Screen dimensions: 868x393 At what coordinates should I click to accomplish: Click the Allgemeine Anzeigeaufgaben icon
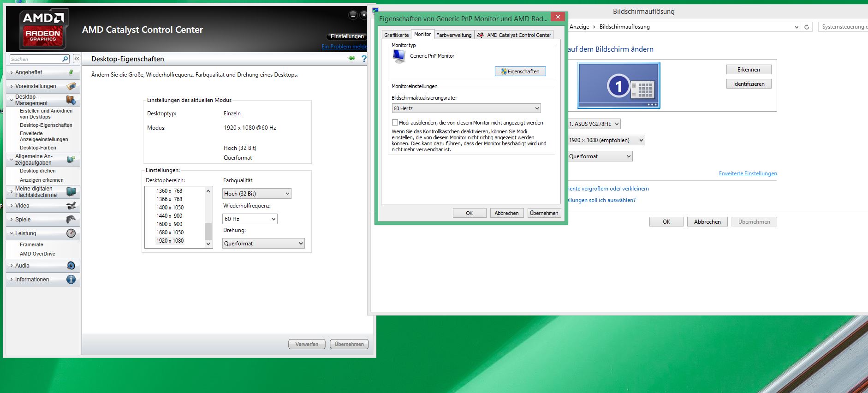pos(71,160)
